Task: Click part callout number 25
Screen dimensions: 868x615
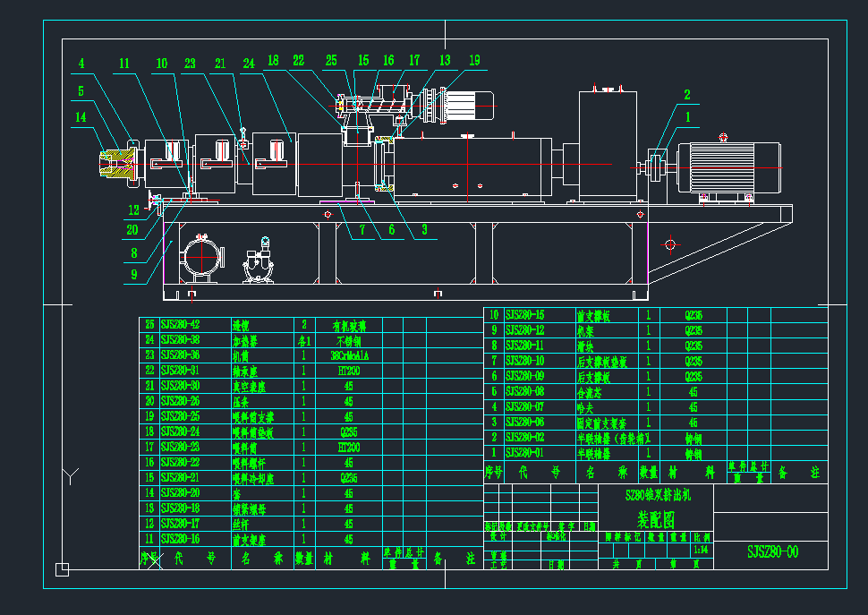Action: click(x=331, y=61)
